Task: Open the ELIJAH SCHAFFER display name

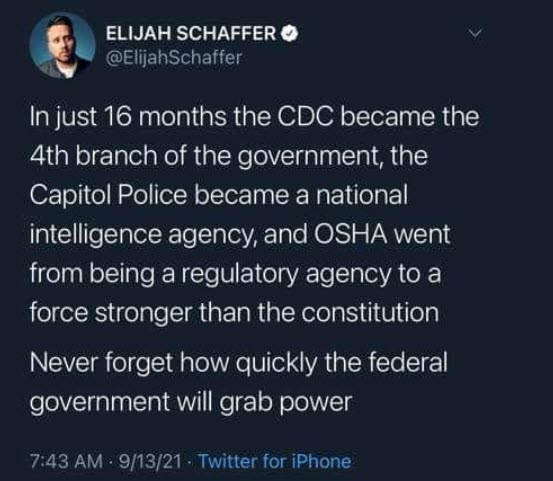Action: click(191, 34)
